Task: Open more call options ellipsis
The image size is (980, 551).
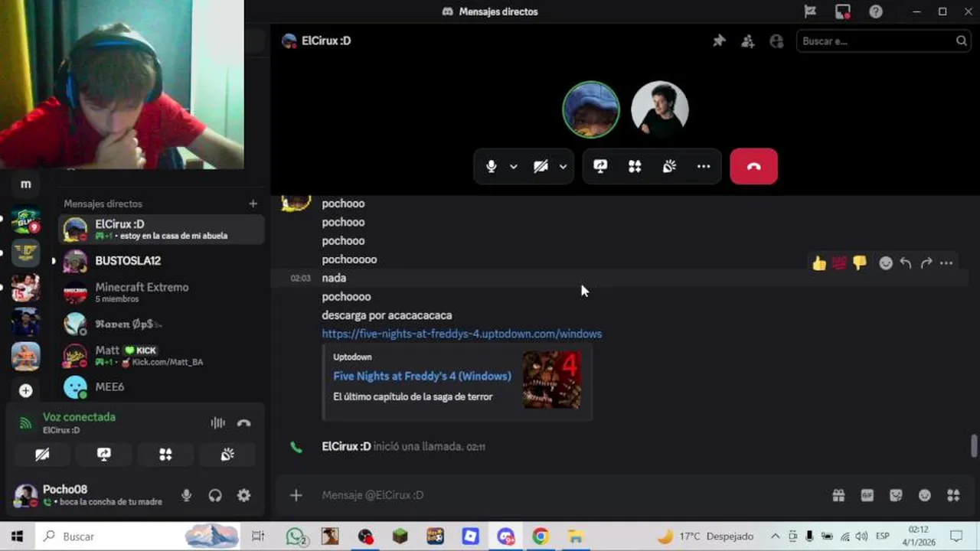Action: 704,166
